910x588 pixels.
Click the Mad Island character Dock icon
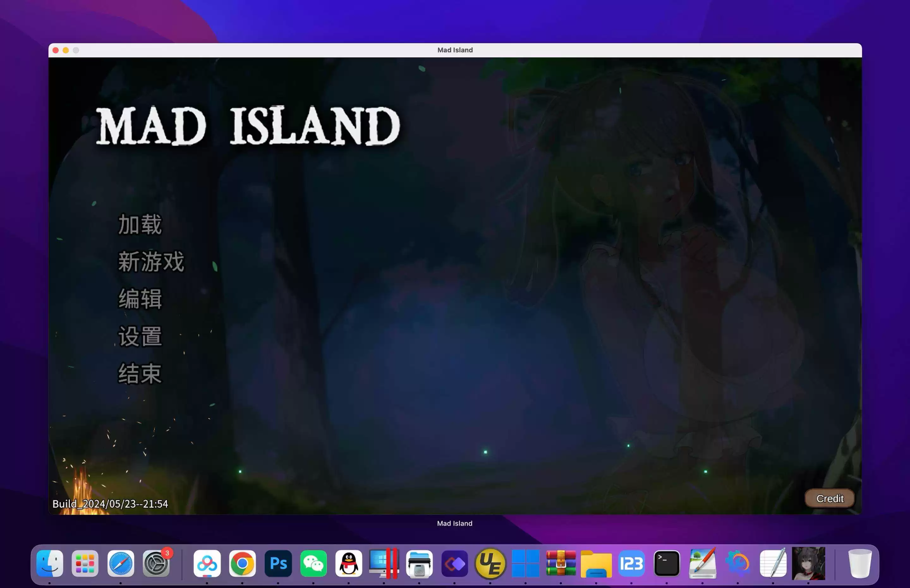click(808, 564)
